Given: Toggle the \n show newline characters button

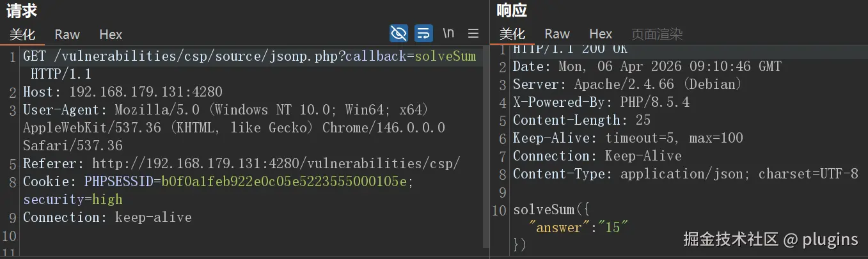Looking at the screenshot, I should coord(449,33).
